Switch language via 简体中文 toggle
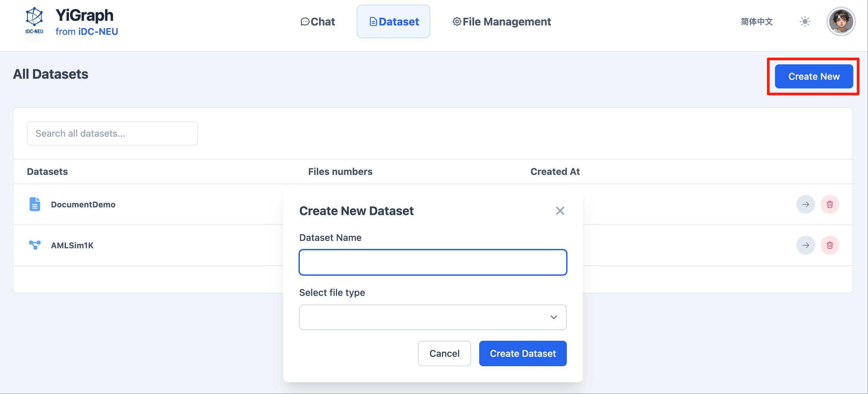The image size is (868, 394). pos(757,21)
